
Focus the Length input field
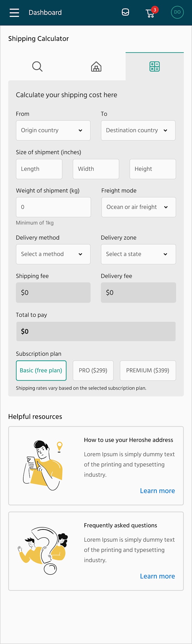point(39,169)
